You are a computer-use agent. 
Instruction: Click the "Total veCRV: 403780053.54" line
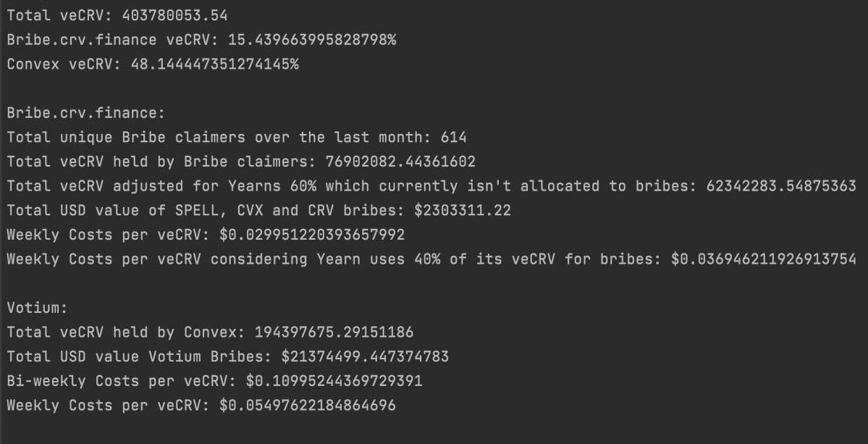pyautogui.click(x=117, y=14)
